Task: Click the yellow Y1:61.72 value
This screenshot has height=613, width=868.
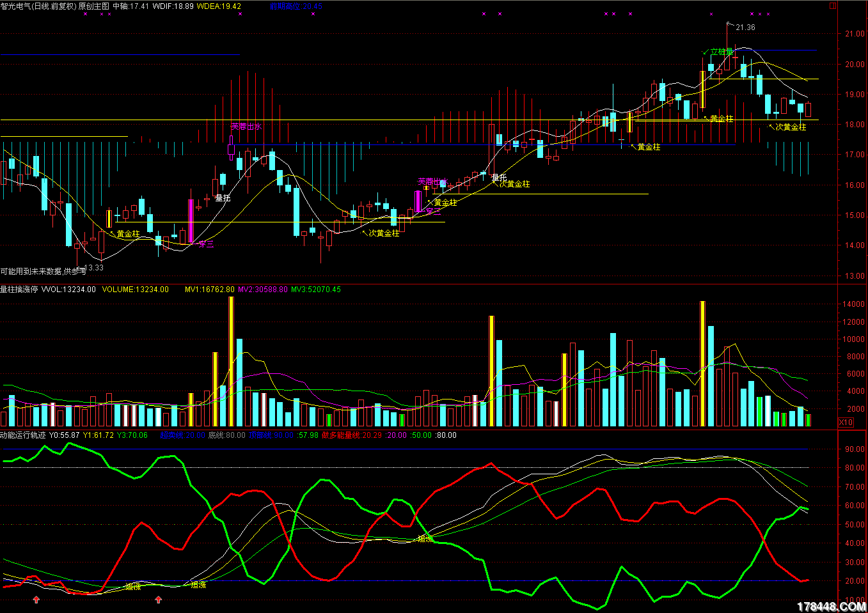Action: click(x=99, y=435)
